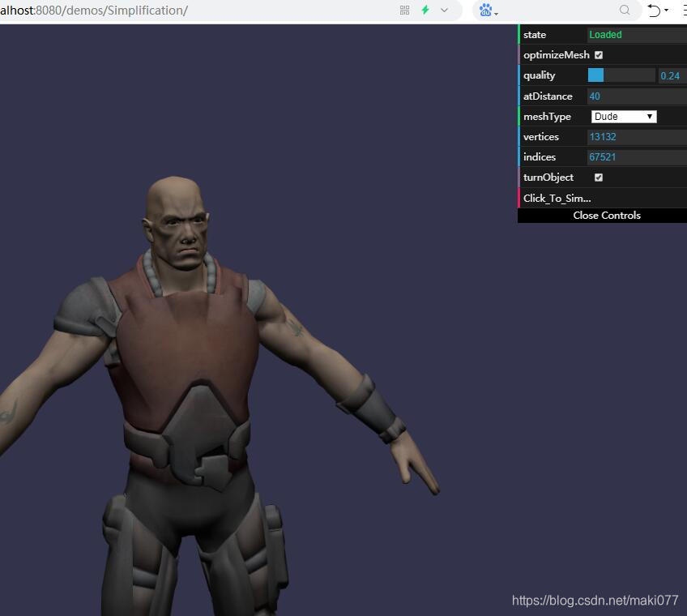Click the Click_To_Sim... button row
The width and height of the screenshot is (687, 616).
pyautogui.click(x=603, y=198)
